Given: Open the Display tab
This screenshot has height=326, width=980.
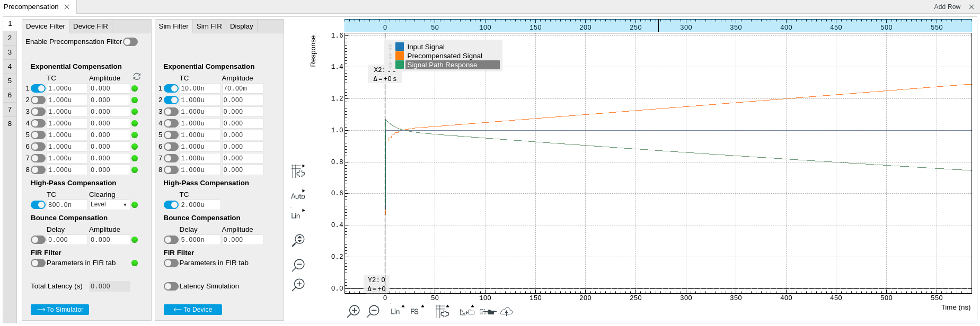Looking at the screenshot, I should [241, 26].
